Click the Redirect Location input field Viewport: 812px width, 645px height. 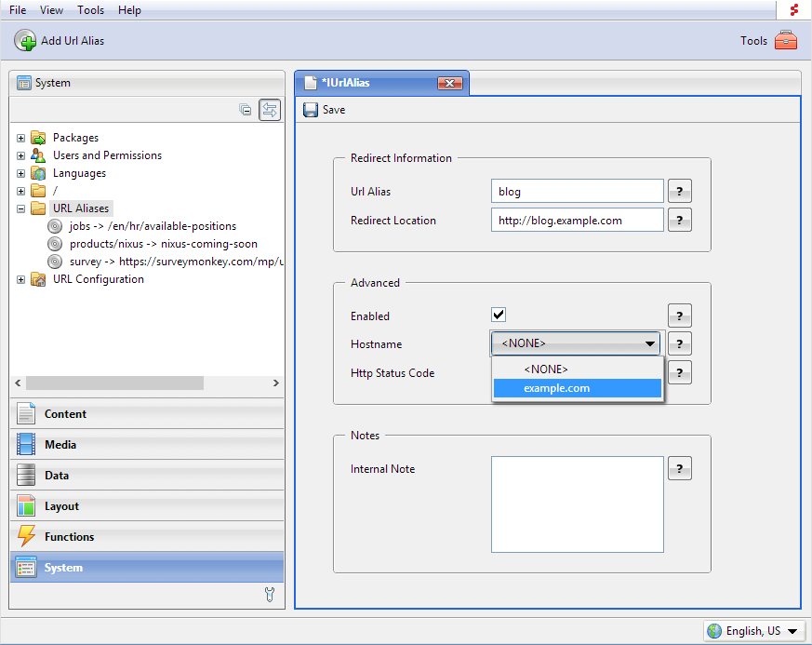coord(577,221)
